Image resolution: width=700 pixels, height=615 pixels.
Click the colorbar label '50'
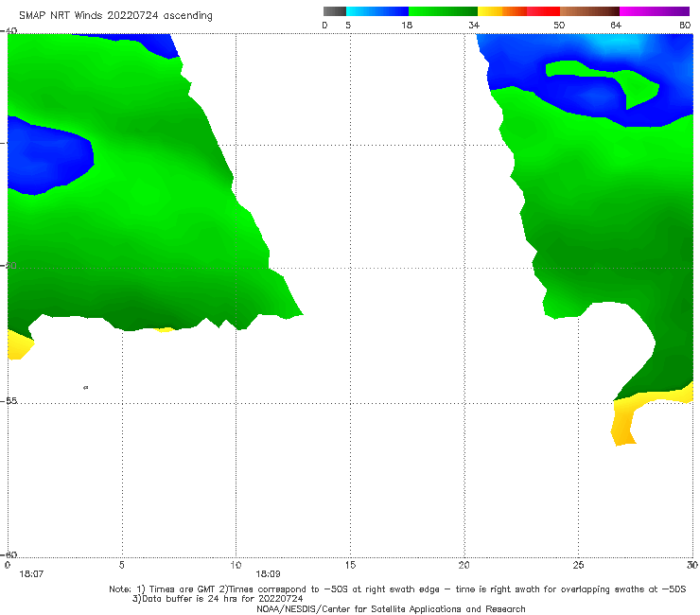coord(559,25)
